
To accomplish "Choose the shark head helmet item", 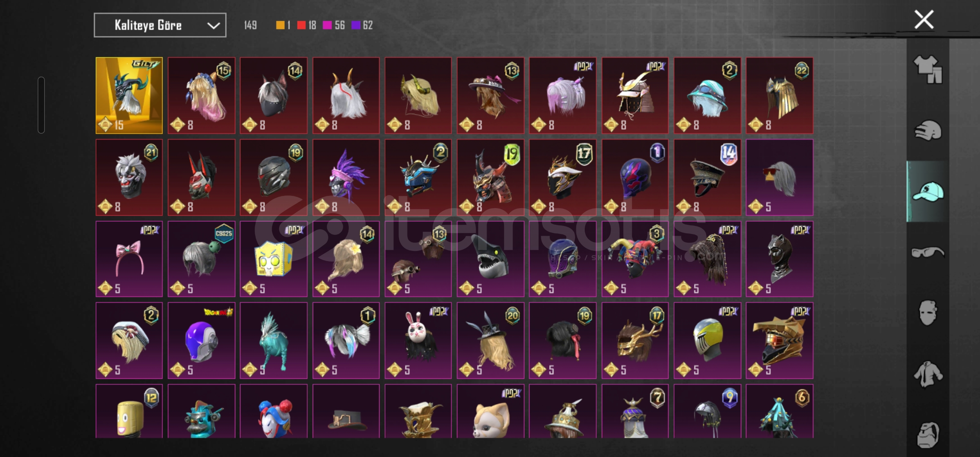I will [x=490, y=259].
